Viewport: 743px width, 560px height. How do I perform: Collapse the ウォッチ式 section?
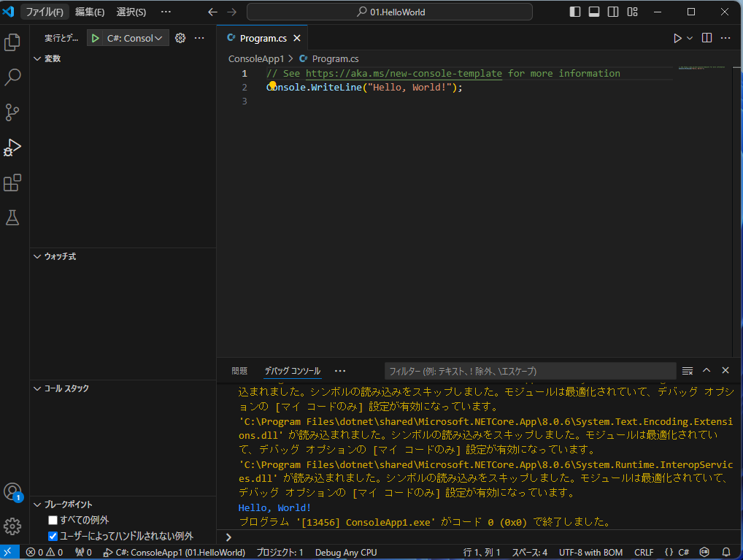pos(36,256)
